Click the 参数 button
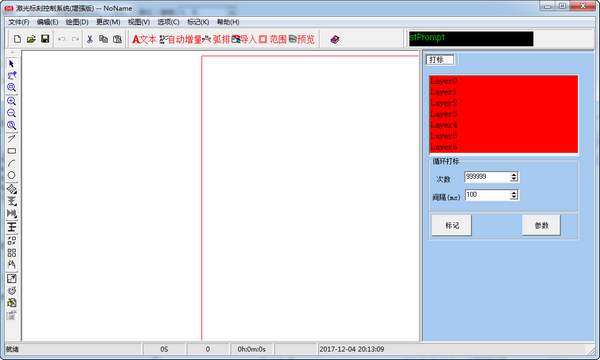The width and height of the screenshot is (600, 360). [541, 225]
